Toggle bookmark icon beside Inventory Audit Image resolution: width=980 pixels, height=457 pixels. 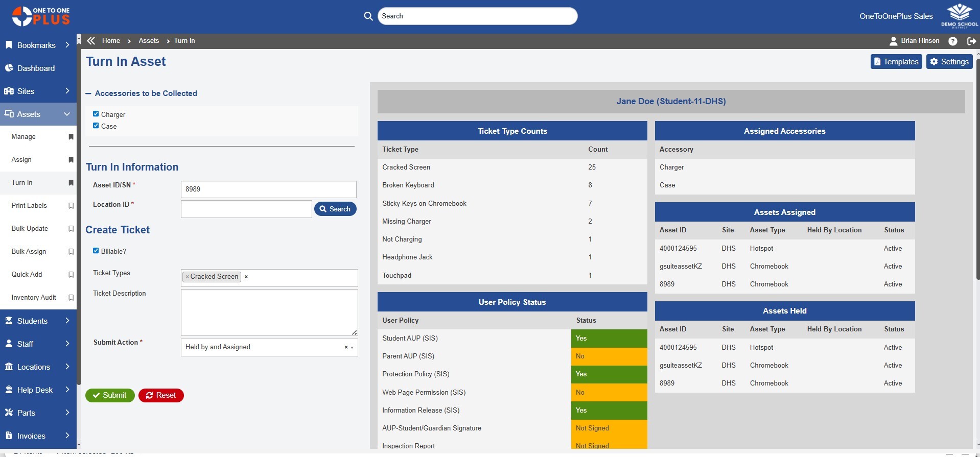pyautogui.click(x=71, y=298)
